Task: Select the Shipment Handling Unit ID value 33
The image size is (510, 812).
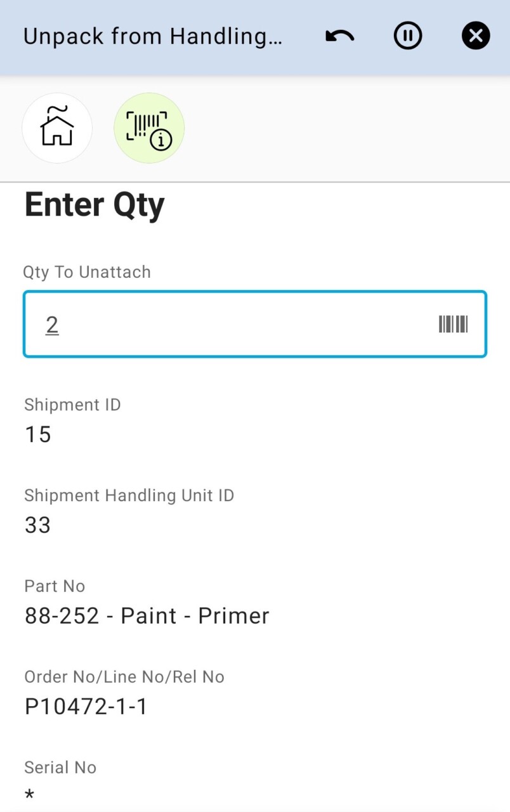Action: [38, 525]
